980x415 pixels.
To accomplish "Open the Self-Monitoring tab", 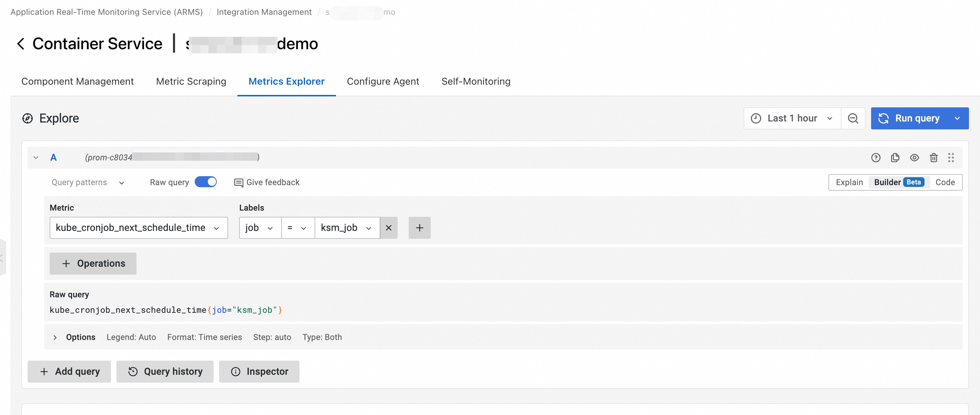I will coord(476,81).
